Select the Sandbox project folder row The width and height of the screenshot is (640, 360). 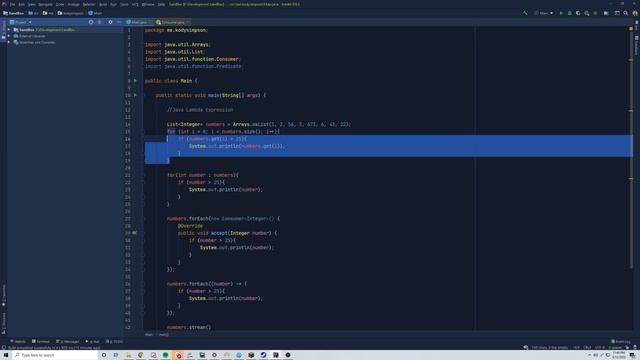point(65,30)
